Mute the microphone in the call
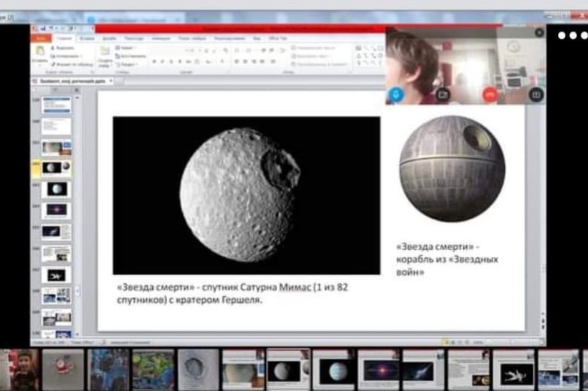This screenshot has width=588, height=391. point(396,94)
